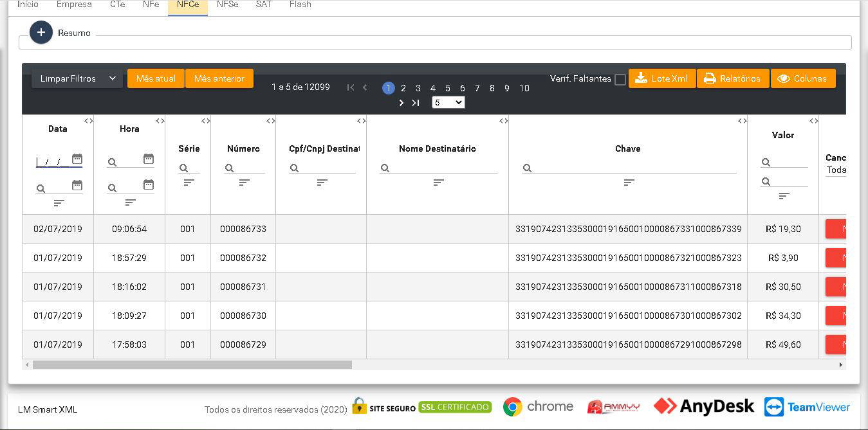Expand the Resumo section with plus icon
Image resolution: width=868 pixels, height=430 pixels.
pos(41,33)
